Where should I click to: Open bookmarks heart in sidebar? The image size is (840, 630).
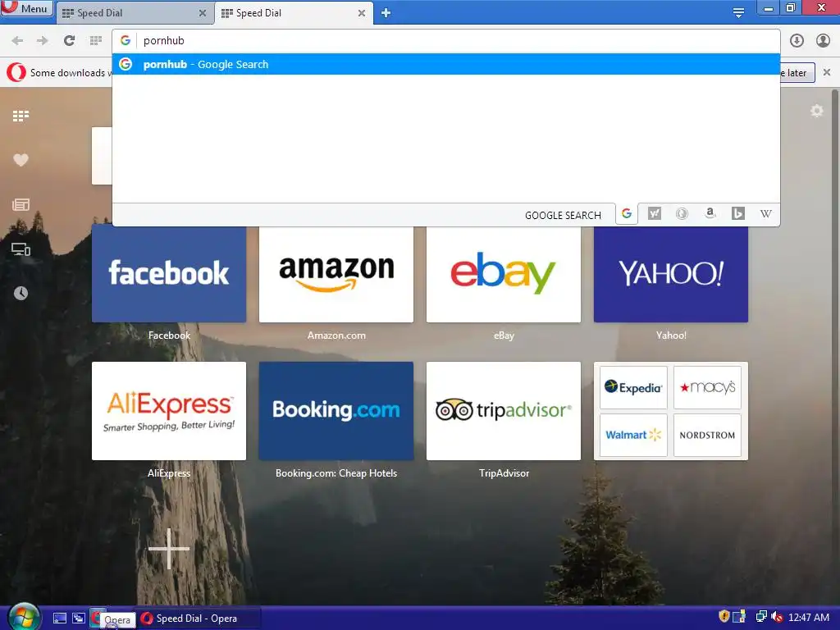click(x=21, y=160)
